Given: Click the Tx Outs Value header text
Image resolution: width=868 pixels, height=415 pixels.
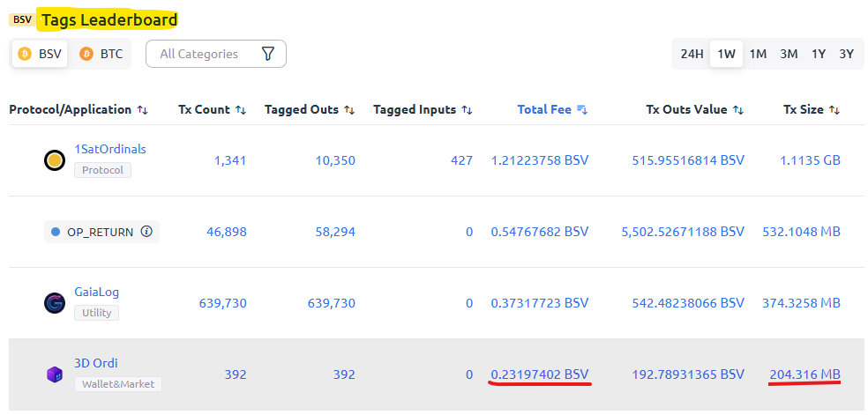Looking at the screenshot, I should 686,109.
